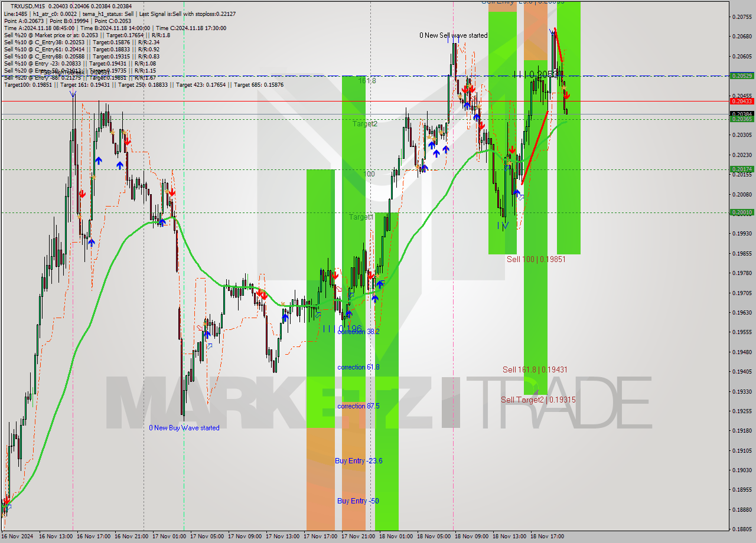Select the '0 New Buy Wave started' label
The image size is (756, 543).
(x=184, y=428)
